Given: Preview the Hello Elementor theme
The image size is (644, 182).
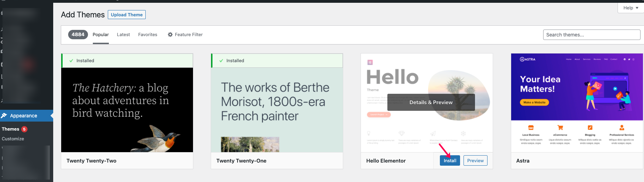Looking at the screenshot, I should click(475, 160).
